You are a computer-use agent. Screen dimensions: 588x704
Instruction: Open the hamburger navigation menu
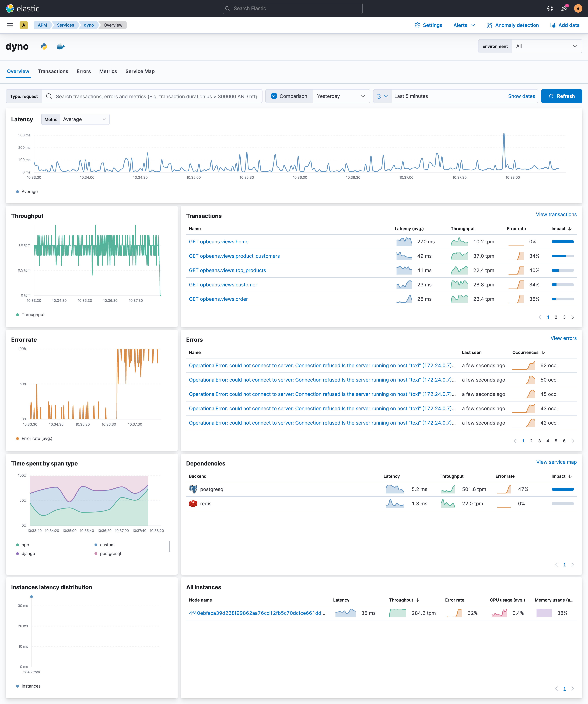(x=10, y=25)
